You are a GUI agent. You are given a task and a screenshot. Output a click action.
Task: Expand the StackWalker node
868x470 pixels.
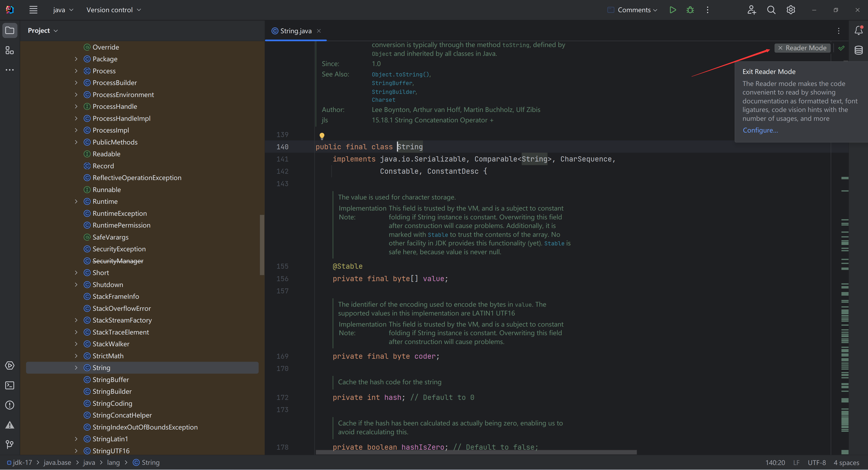(x=76, y=344)
